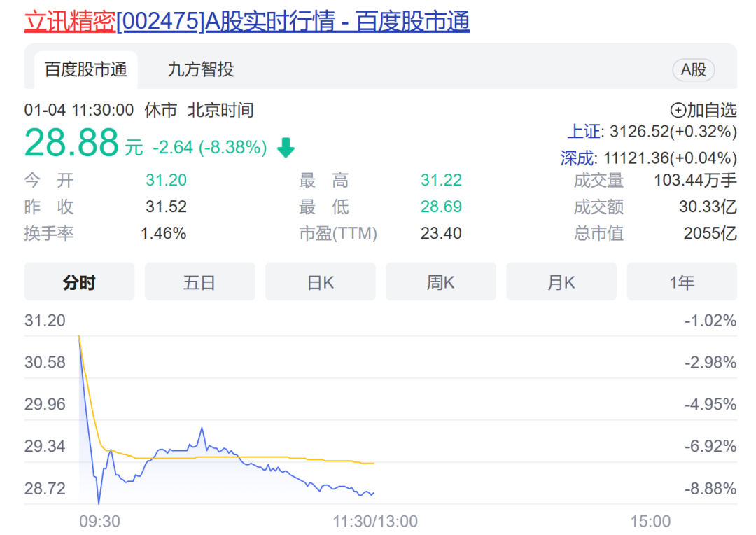This screenshot has height=535, width=756.
Task: Click the 15:00 time axis label
Action: click(651, 521)
